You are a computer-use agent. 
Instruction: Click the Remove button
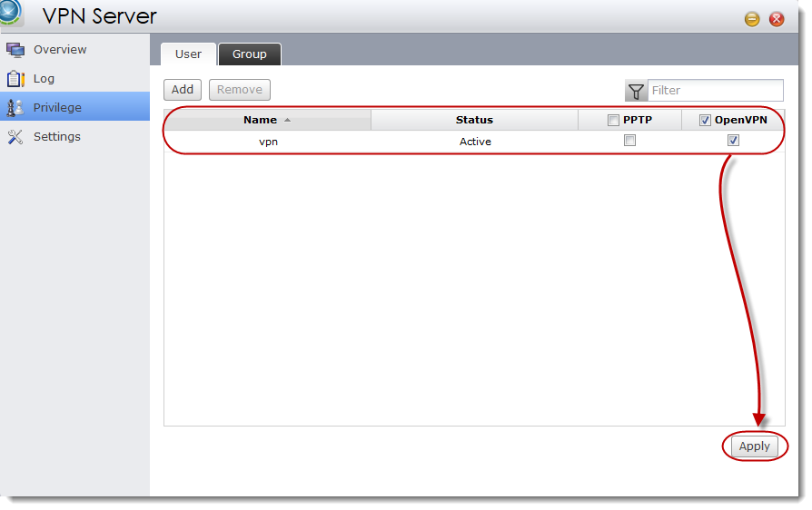(x=239, y=90)
